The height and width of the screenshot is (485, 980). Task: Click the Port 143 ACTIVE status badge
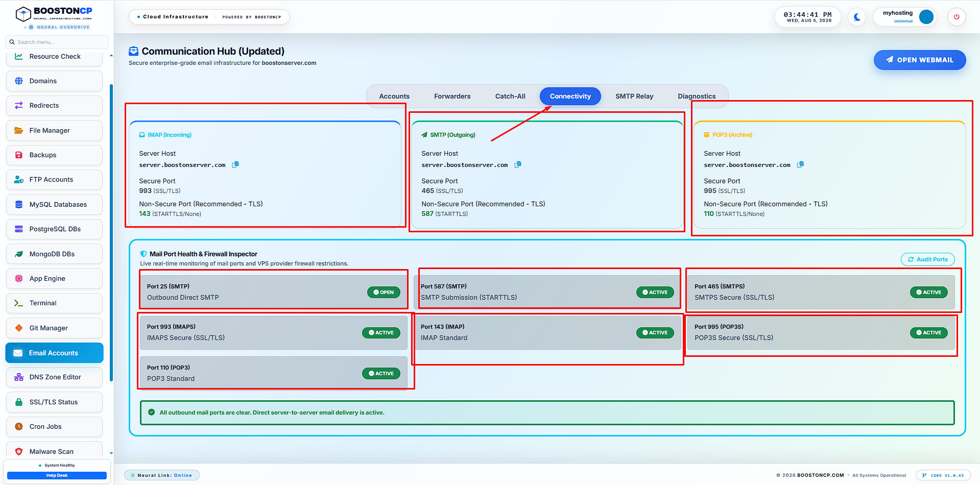(655, 332)
